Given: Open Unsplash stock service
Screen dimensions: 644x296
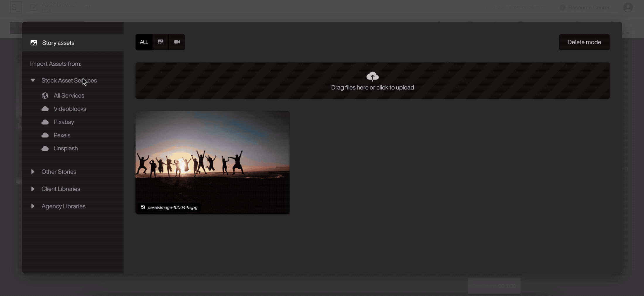Looking at the screenshot, I should 66,148.
